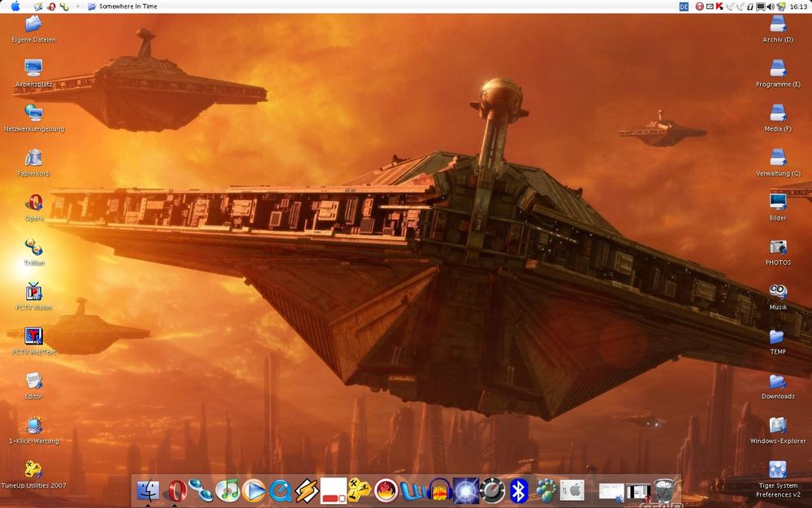812x508 pixels.
Task: Open the Eigene Dateien desktop folder
Action: pos(33,29)
